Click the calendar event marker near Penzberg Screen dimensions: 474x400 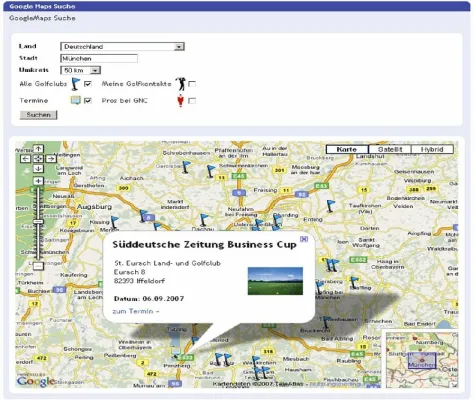[x=175, y=351]
